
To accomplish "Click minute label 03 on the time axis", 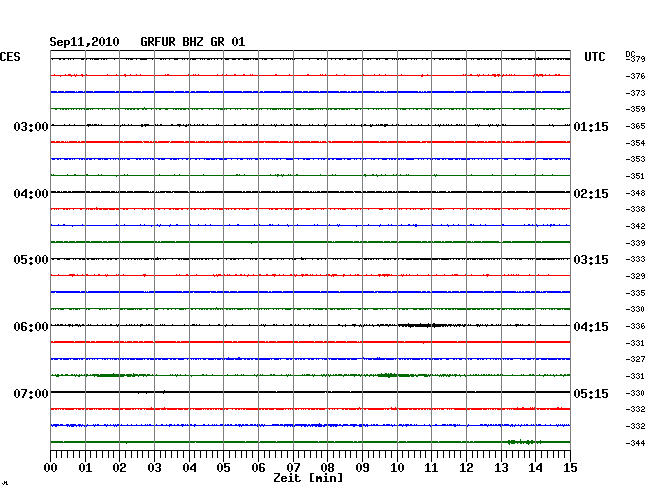I will coord(154,468).
